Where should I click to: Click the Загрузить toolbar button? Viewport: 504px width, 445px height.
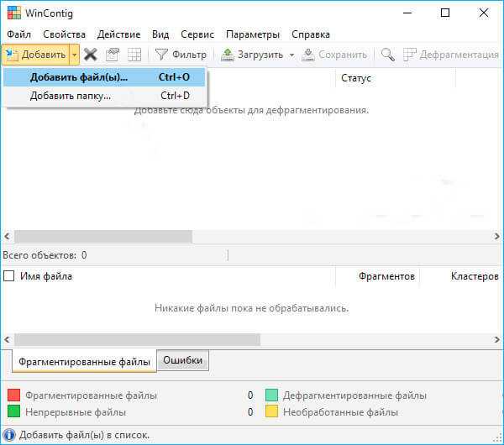pyautogui.click(x=252, y=55)
